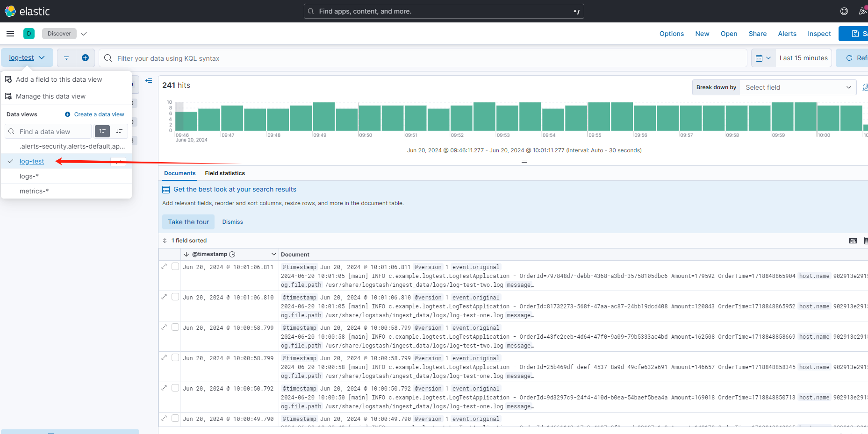Click Create a data view link
This screenshot has height=434, width=868.
point(94,114)
